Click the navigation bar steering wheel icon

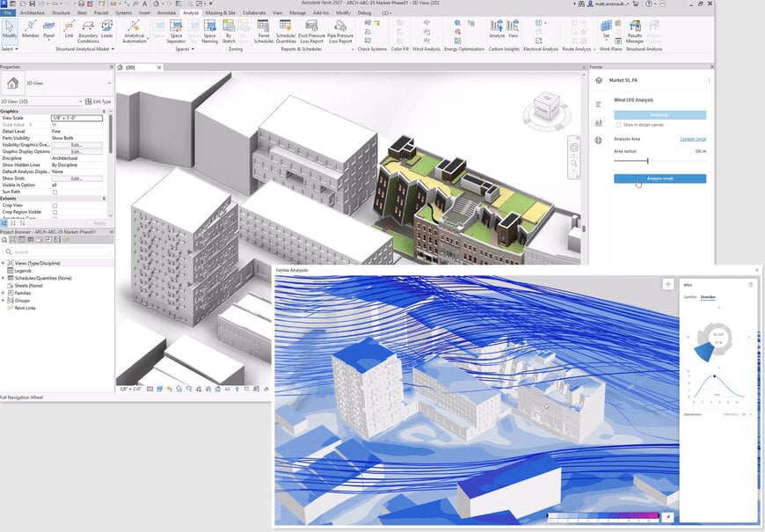tap(573, 148)
